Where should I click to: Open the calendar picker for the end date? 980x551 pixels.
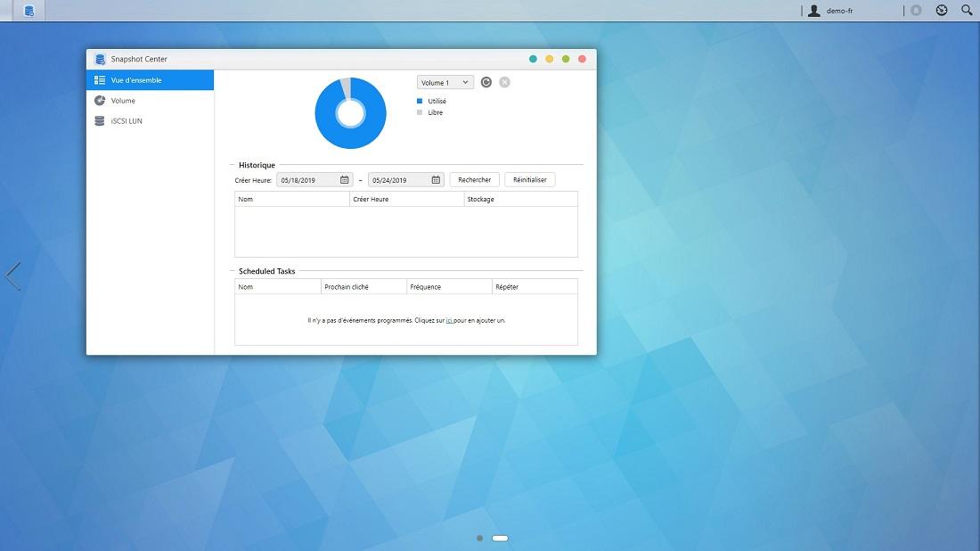pos(435,179)
